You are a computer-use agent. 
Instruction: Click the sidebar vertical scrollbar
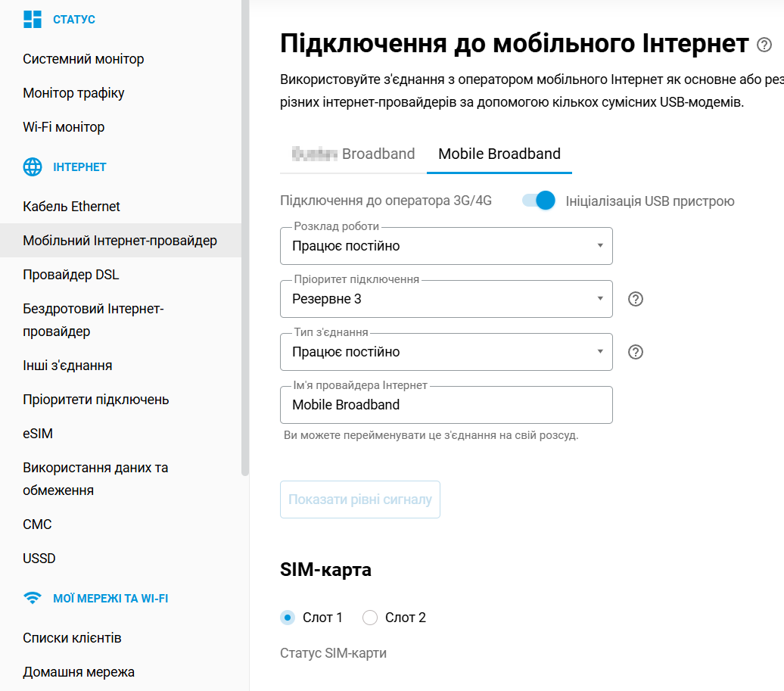tap(244, 227)
